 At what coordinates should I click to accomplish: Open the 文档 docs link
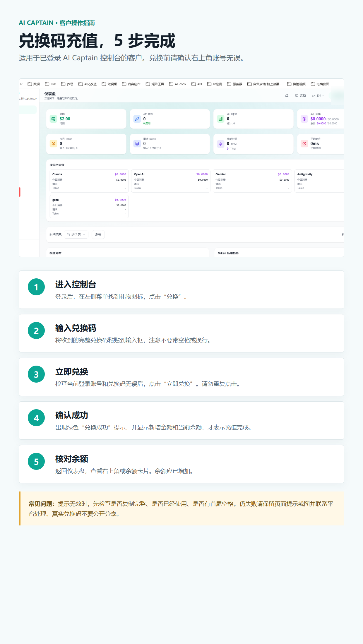300,95
